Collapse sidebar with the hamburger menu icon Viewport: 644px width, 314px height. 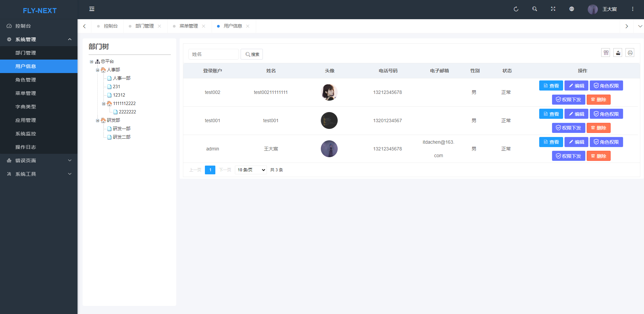point(92,9)
